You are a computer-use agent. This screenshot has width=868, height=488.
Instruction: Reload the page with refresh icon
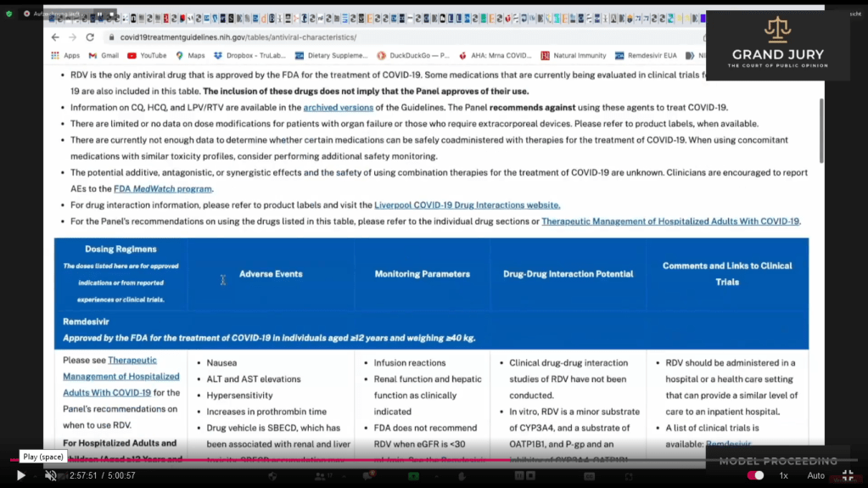point(90,37)
